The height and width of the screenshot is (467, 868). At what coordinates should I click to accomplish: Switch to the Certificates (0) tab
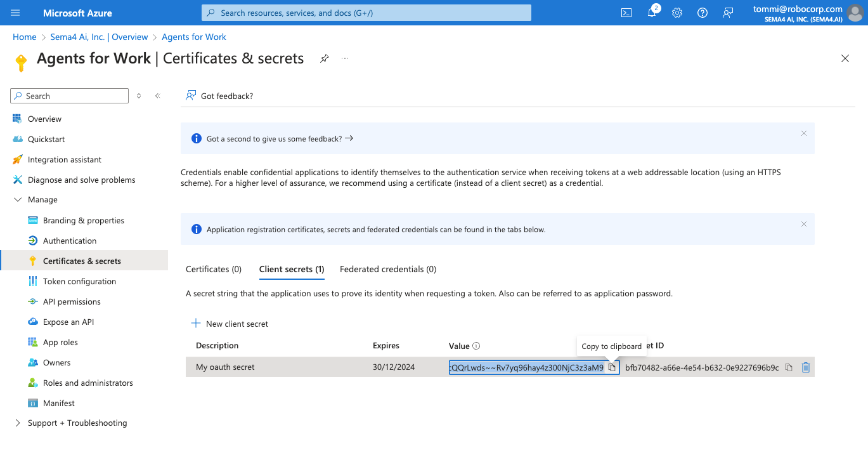[214, 269]
